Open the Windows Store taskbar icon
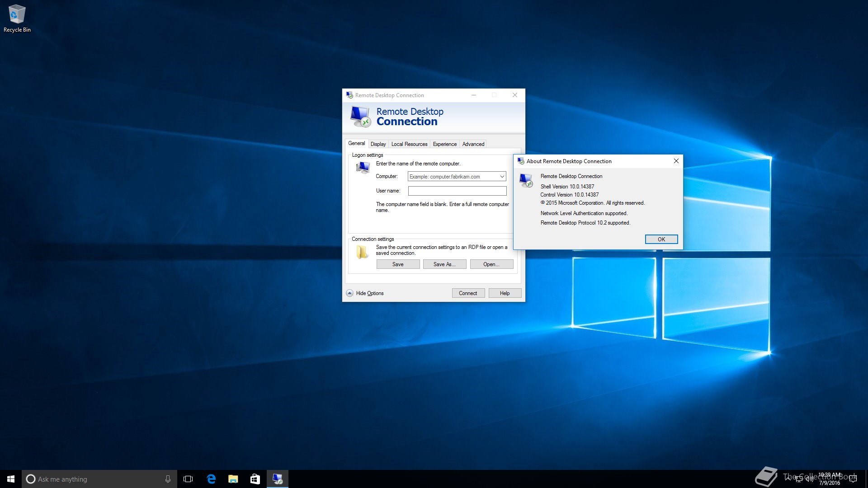868x488 pixels. 255,479
